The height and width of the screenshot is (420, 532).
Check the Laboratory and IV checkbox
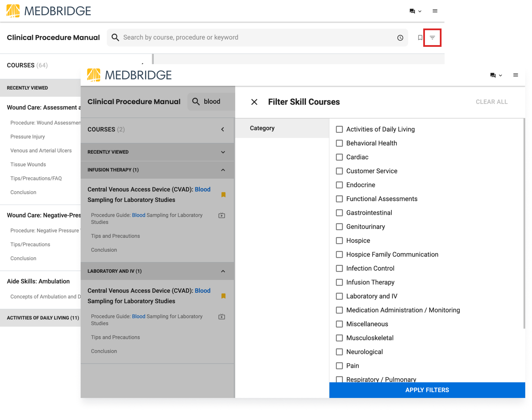[339, 296]
